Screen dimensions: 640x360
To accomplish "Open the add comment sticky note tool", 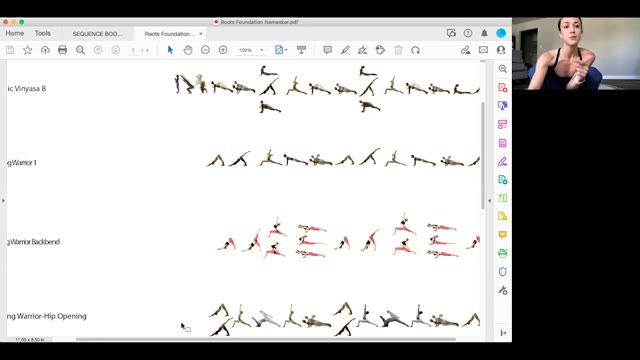I will 327,50.
